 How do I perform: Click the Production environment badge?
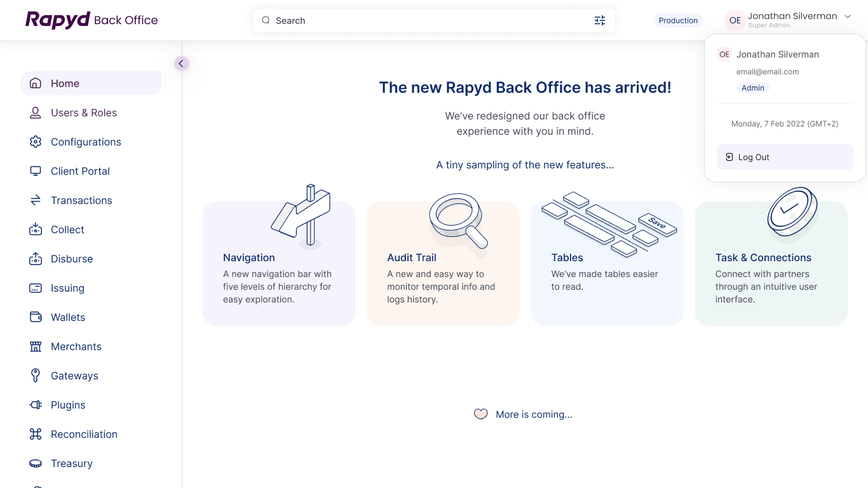pos(678,20)
